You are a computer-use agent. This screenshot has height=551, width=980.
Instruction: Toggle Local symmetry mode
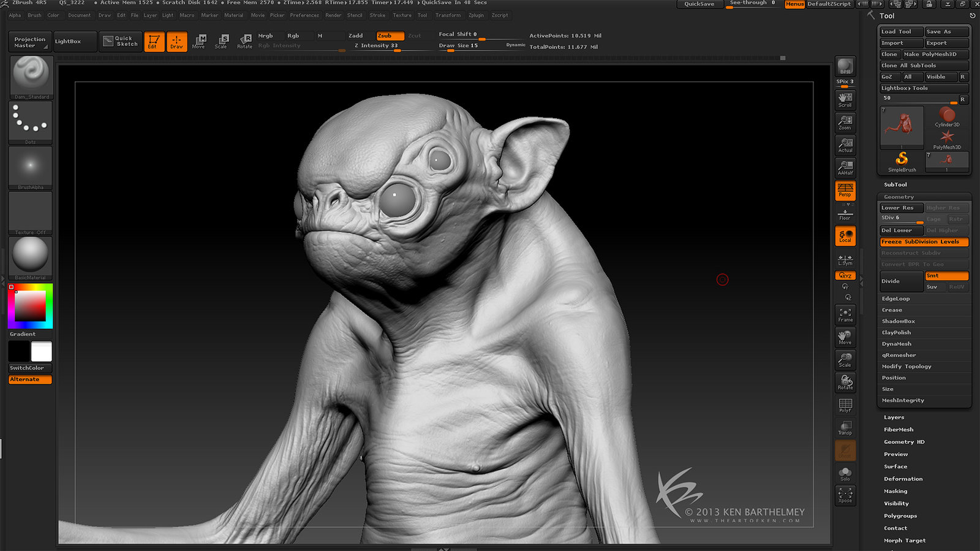click(845, 236)
